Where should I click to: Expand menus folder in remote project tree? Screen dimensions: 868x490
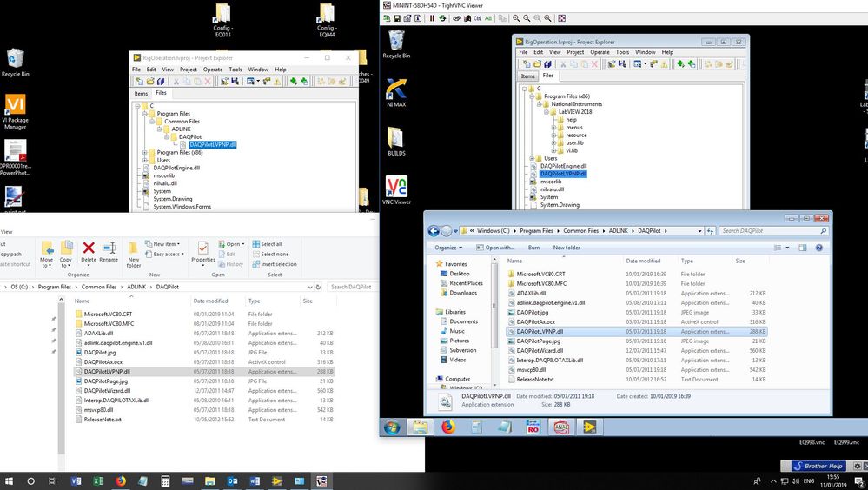pos(553,128)
